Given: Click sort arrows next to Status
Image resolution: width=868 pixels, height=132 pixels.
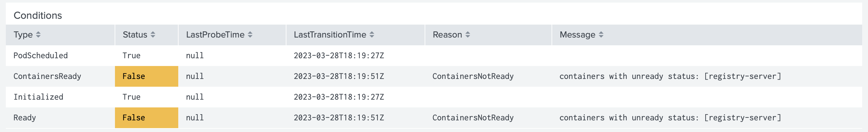Looking at the screenshot, I should pos(153,34).
